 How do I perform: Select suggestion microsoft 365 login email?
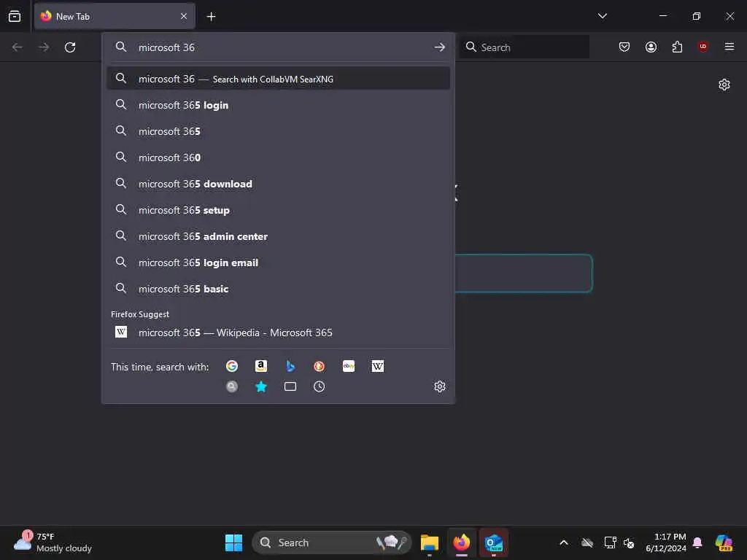click(279, 262)
